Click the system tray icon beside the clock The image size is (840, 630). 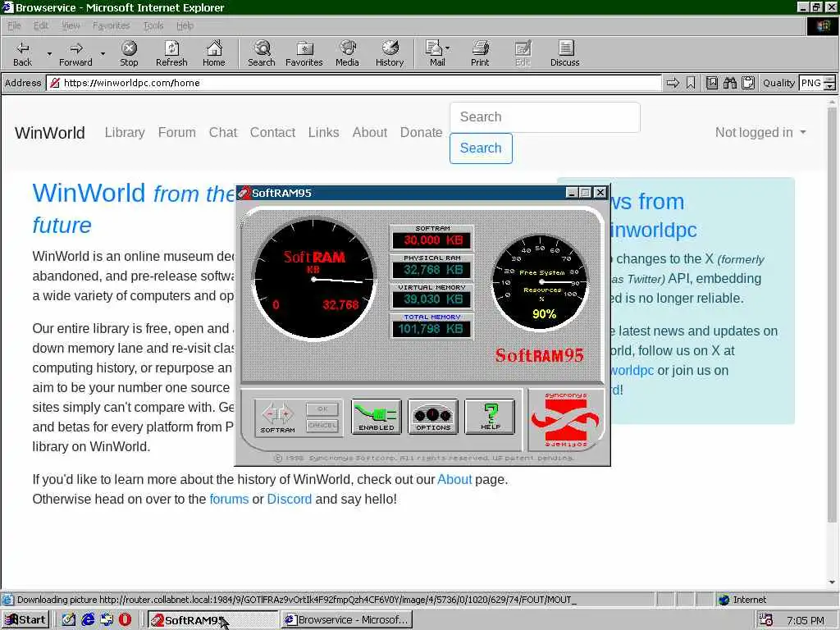(x=766, y=620)
